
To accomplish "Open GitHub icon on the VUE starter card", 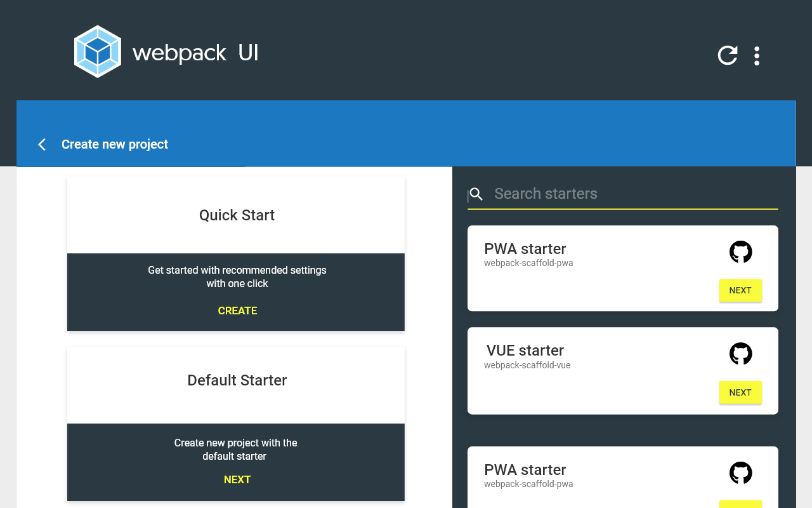I will pos(741,354).
